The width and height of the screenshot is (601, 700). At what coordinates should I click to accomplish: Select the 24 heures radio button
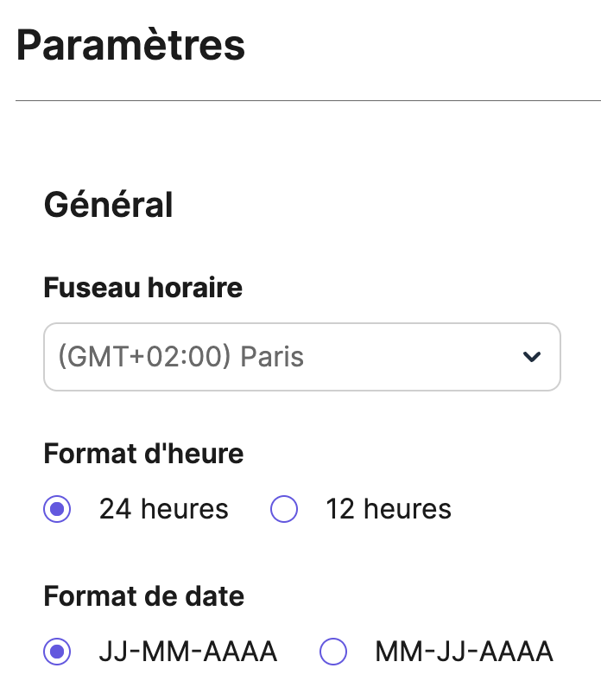pos(56,509)
